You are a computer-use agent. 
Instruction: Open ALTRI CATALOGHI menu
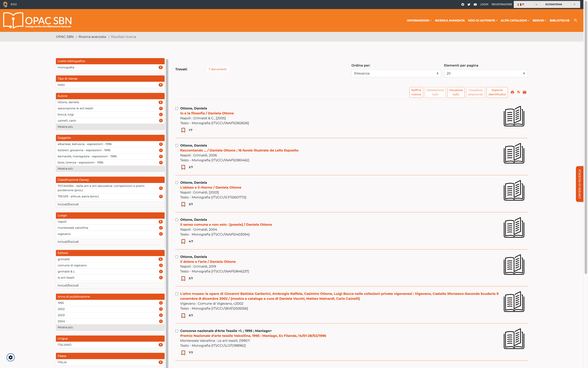(515, 20)
